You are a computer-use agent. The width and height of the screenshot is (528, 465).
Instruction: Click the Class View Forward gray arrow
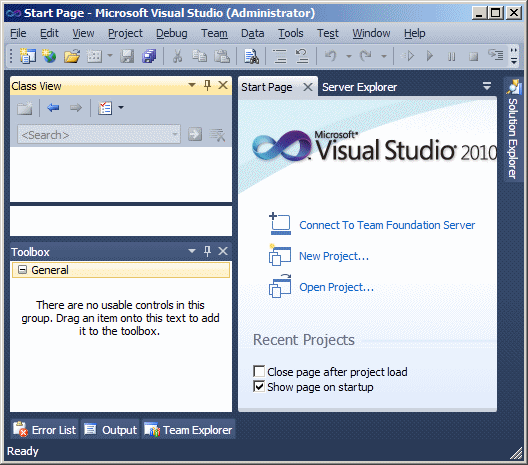(75, 108)
